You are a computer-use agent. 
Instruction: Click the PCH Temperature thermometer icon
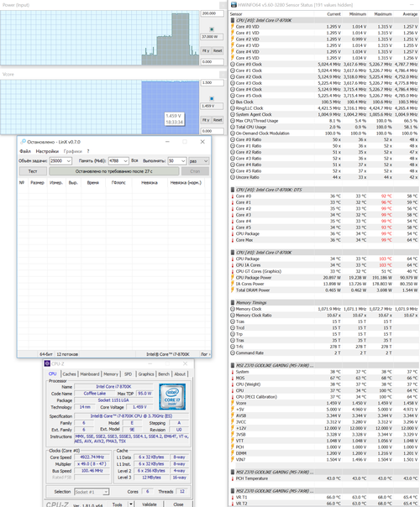tap(233, 478)
